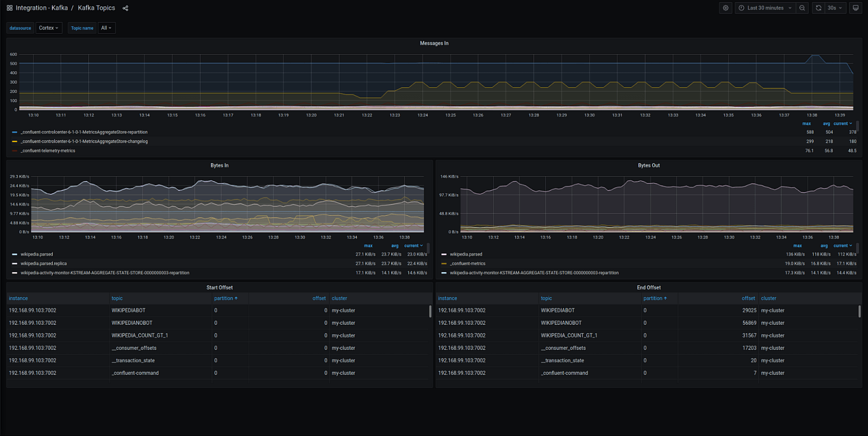
Task: Click the share dashboard icon
Action: [x=125, y=8]
